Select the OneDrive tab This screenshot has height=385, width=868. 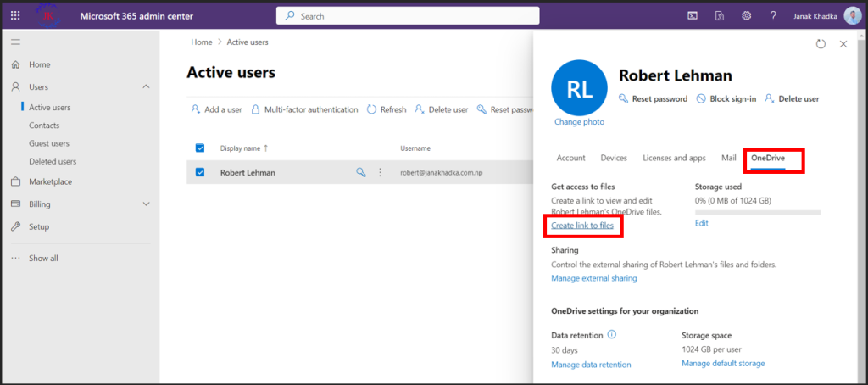click(768, 158)
